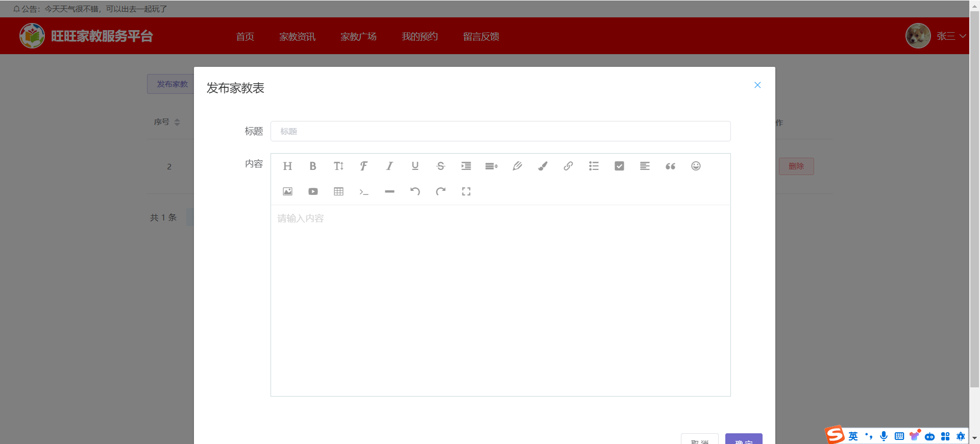
Task: Open the text color pen tool
Action: [x=517, y=166]
